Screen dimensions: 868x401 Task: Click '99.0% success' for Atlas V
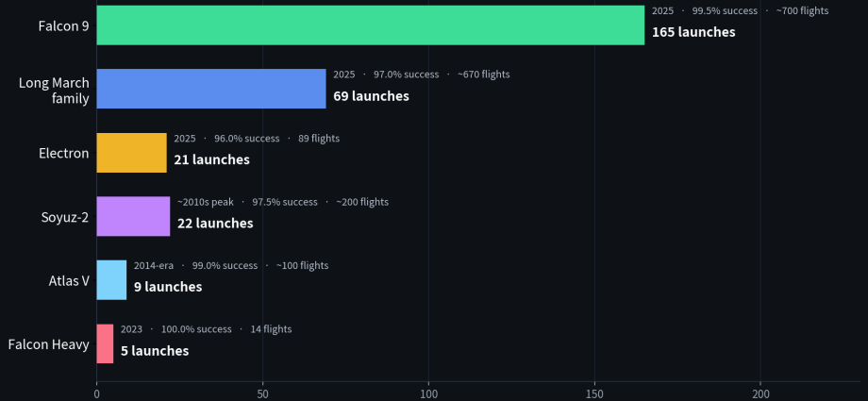point(225,265)
